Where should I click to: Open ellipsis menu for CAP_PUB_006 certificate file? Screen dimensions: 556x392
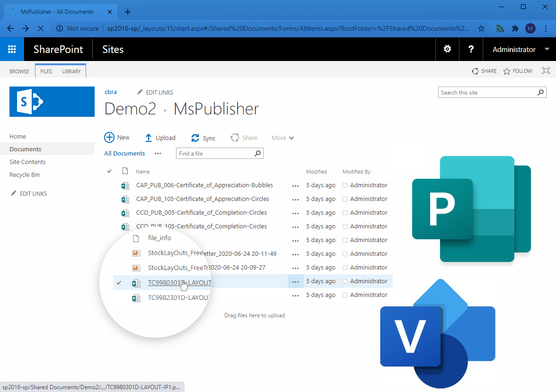(296, 185)
